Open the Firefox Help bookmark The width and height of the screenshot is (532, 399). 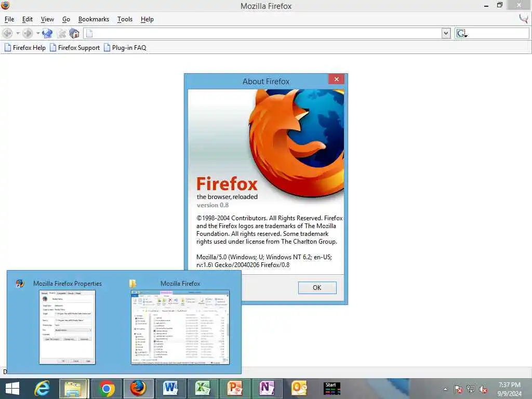coord(25,47)
